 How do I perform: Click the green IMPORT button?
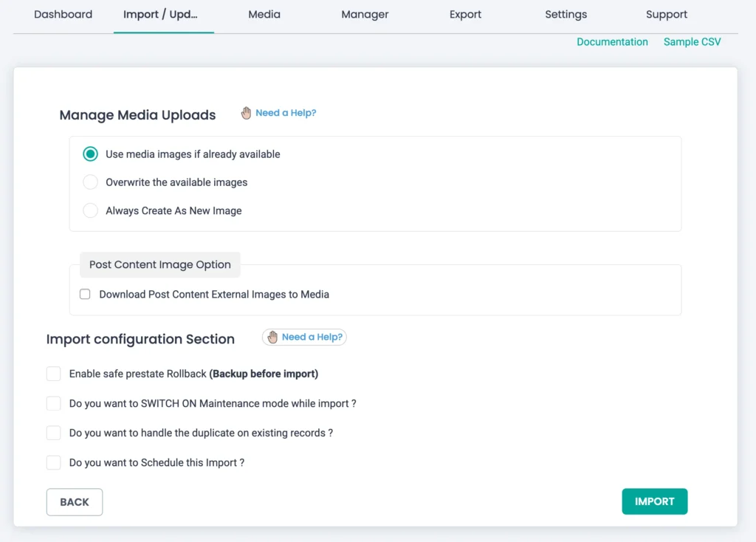pyautogui.click(x=654, y=501)
